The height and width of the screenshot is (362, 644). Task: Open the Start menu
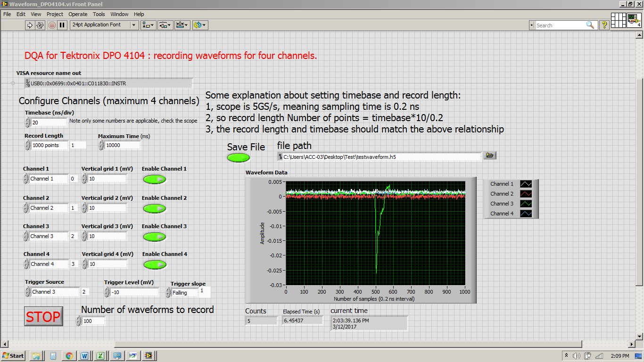click(x=13, y=356)
